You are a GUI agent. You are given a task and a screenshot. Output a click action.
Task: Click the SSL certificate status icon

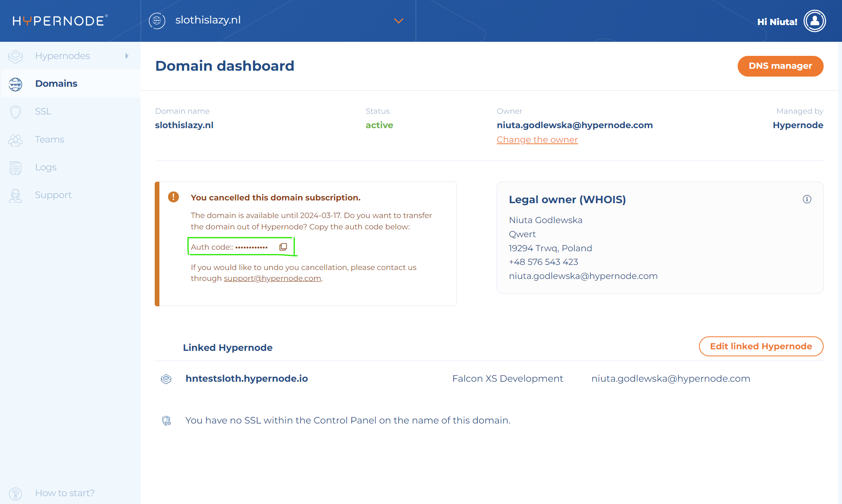pyautogui.click(x=166, y=420)
